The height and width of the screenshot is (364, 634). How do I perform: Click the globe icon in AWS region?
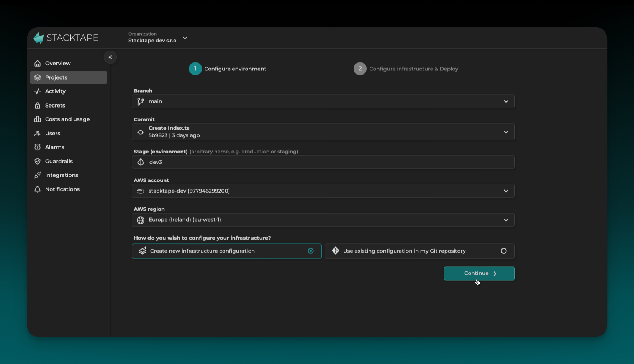pyautogui.click(x=141, y=220)
